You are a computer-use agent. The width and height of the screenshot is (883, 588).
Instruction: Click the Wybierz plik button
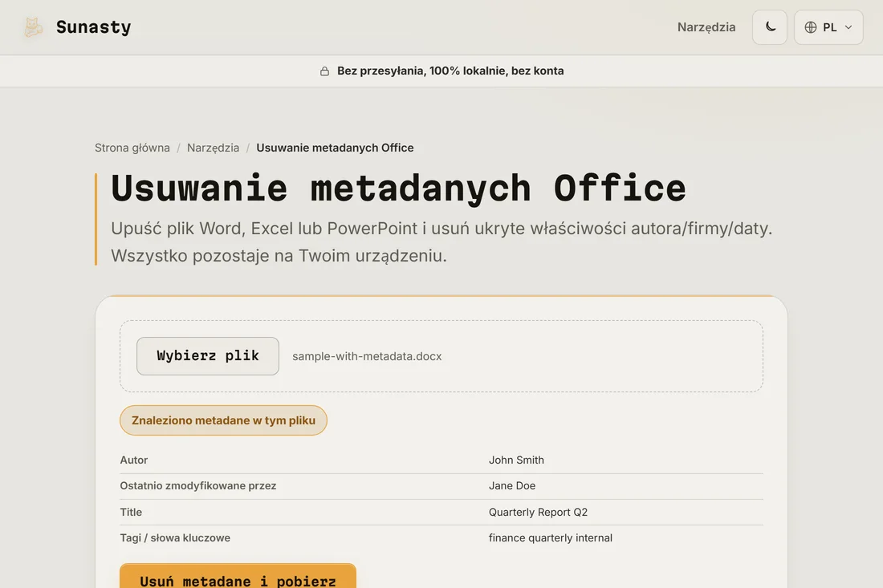208,356
